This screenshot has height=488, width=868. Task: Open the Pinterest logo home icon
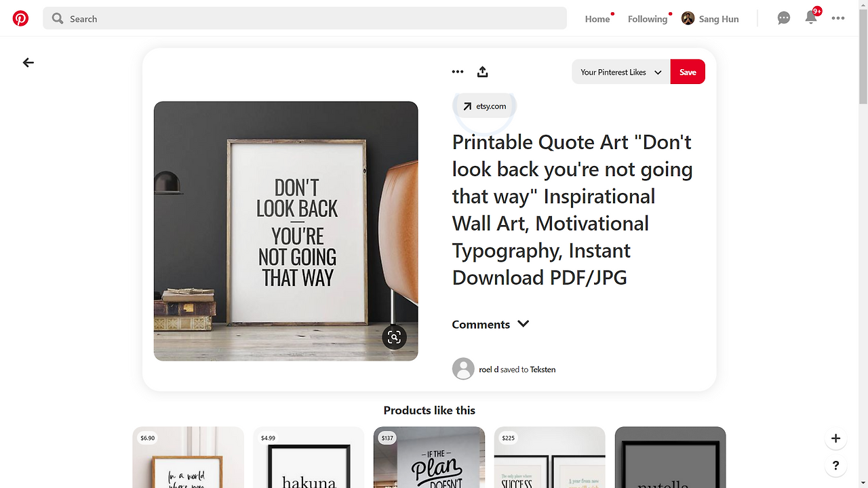tap(20, 18)
